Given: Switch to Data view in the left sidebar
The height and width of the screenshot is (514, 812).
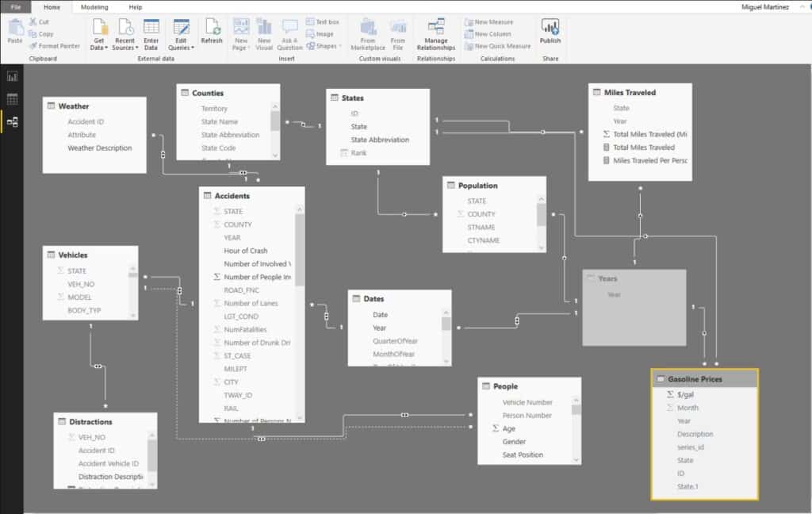Looking at the screenshot, I should pyautogui.click(x=11, y=99).
